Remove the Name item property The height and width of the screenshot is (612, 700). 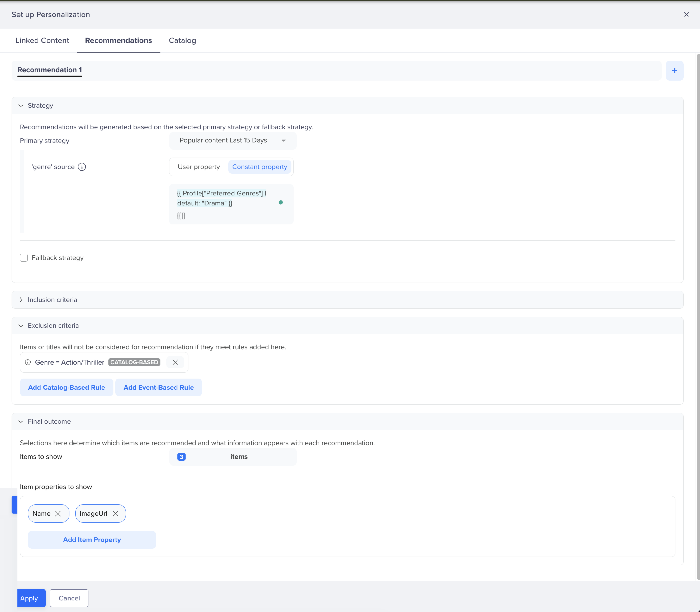[58, 513]
